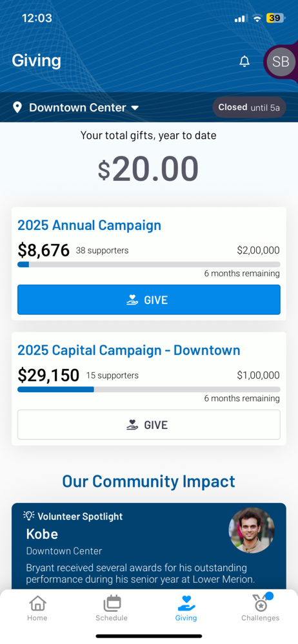The image size is (298, 644).
Task: Select the Giving tab icon
Action: coord(186,603)
